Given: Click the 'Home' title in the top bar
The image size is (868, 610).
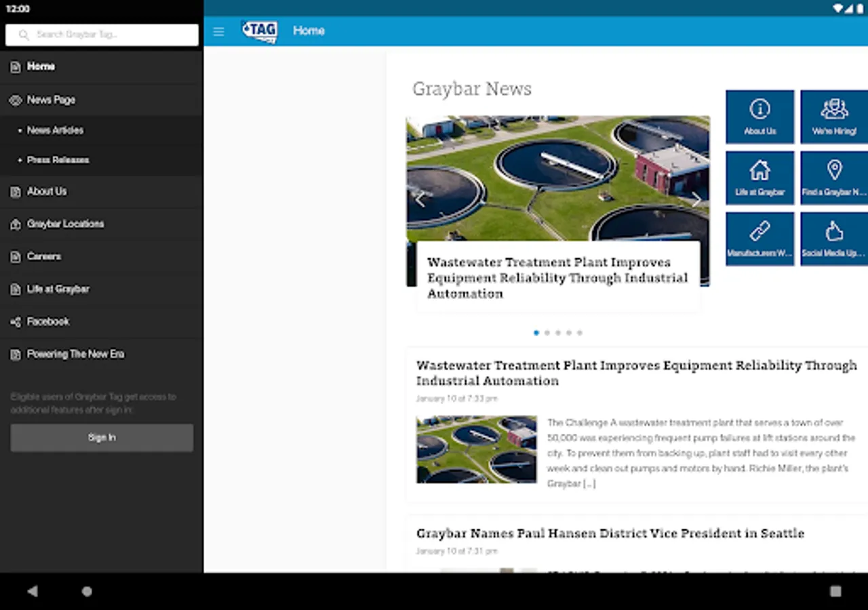Looking at the screenshot, I should (309, 31).
